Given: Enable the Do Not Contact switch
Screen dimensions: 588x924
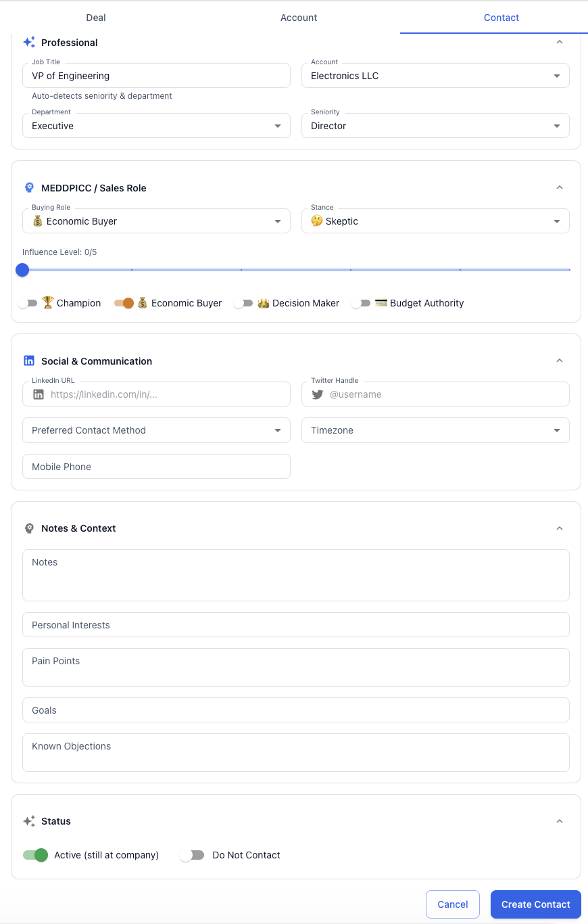Looking at the screenshot, I should pos(192,855).
